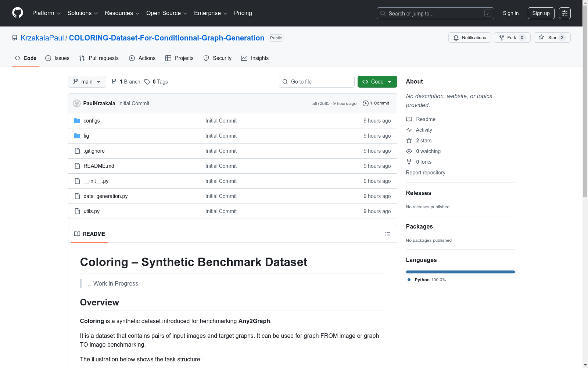Star the repository with Star button

tap(552, 38)
